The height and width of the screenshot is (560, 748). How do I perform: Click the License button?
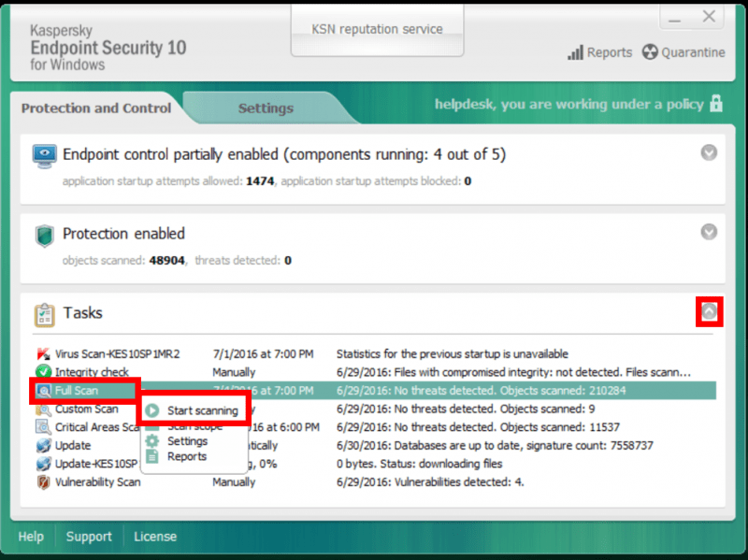(155, 536)
